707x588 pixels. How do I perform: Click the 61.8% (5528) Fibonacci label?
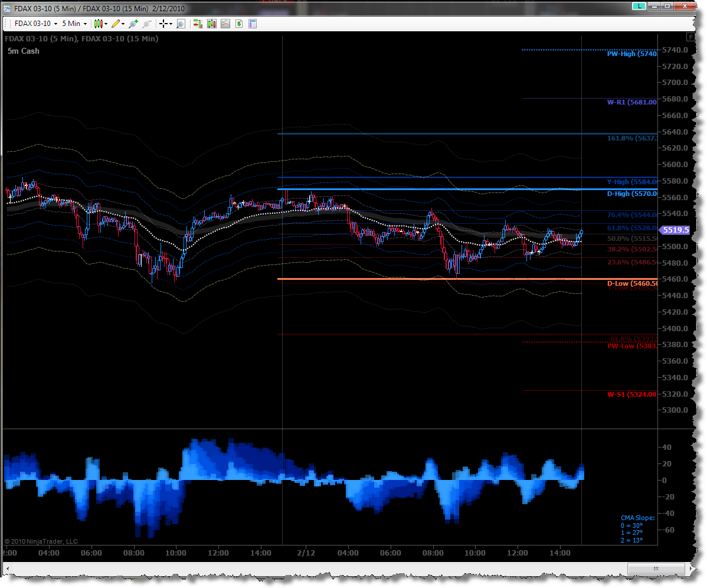631,228
